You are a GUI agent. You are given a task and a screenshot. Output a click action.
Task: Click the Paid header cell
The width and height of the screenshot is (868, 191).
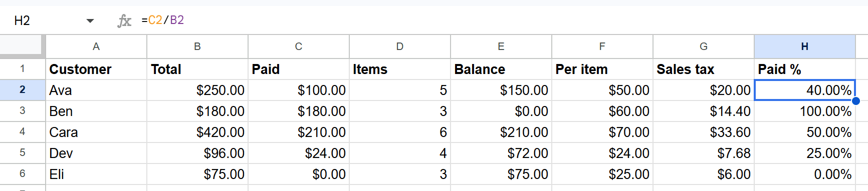point(299,69)
